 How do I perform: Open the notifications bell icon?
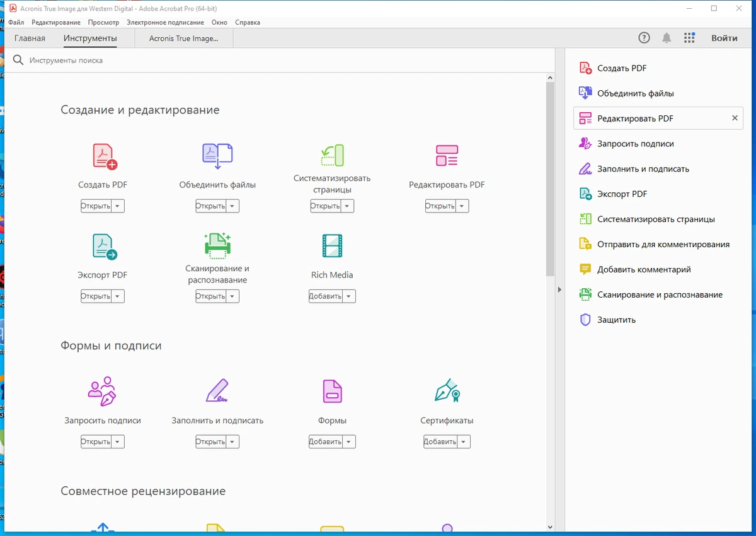(667, 38)
